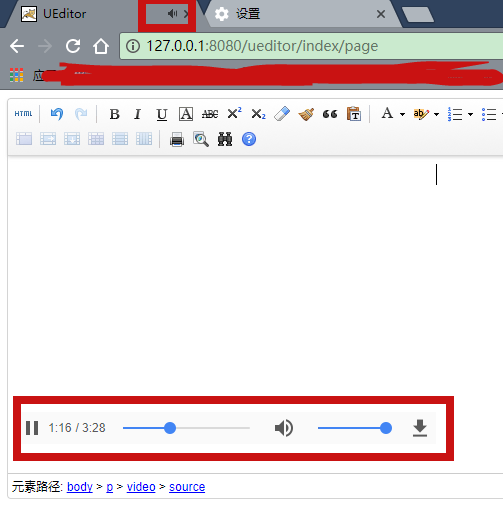Screen dimensions: 503x509
Task: Toggle bold formatting
Action: coord(114,114)
